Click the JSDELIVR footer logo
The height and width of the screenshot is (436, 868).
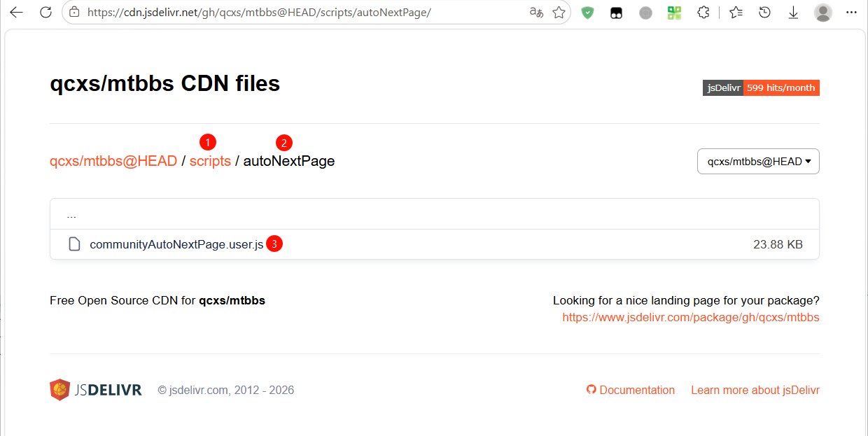(x=96, y=390)
